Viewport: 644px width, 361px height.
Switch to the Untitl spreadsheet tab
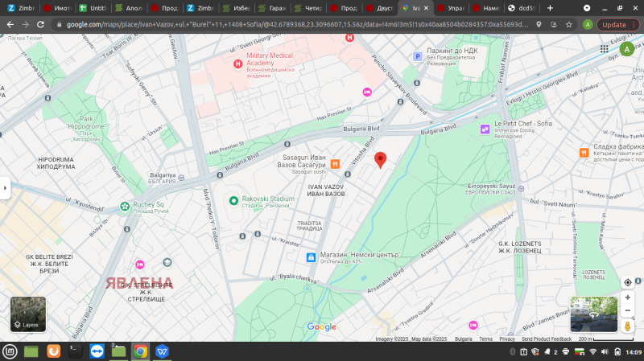(x=93, y=8)
